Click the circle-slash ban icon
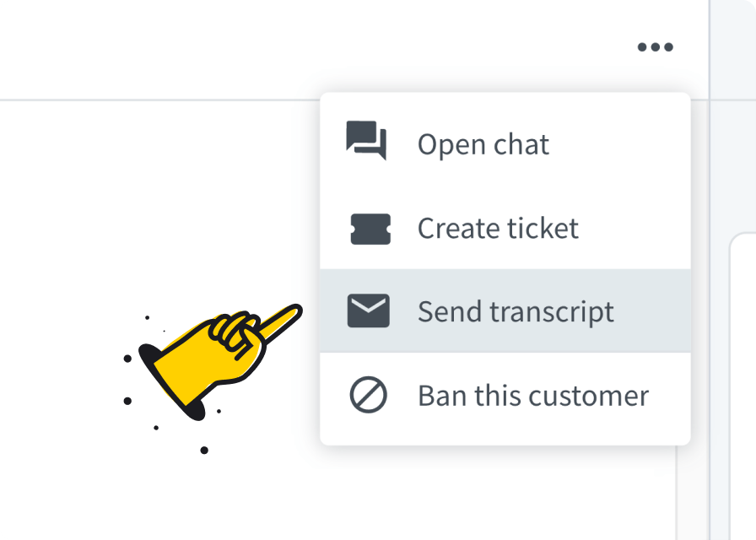This screenshot has width=756, height=540. 368,395
